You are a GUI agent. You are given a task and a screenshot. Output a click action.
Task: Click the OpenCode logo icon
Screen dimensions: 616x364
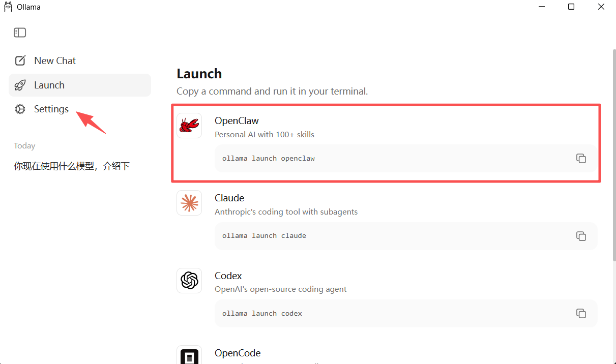pyautogui.click(x=189, y=356)
